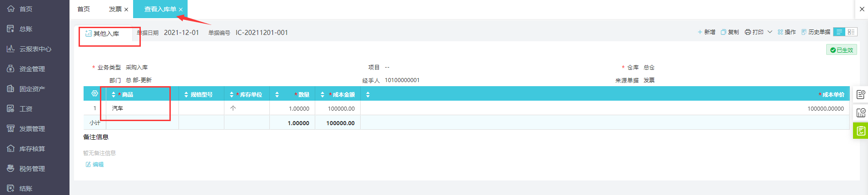The width and height of the screenshot is (868, 195).
Task: Open 历史单据 from the toolbar
Action: [x=816, y=32]
